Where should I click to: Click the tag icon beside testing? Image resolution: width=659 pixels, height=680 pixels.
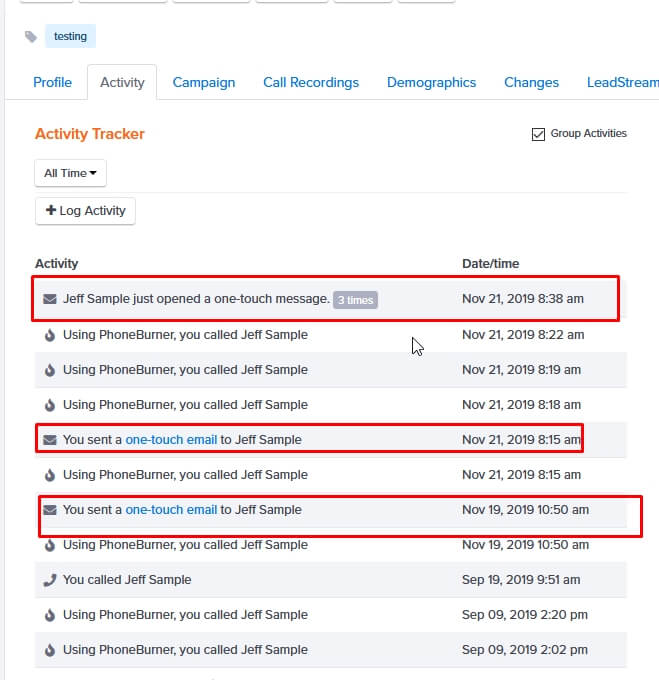[x=31, y=37]
